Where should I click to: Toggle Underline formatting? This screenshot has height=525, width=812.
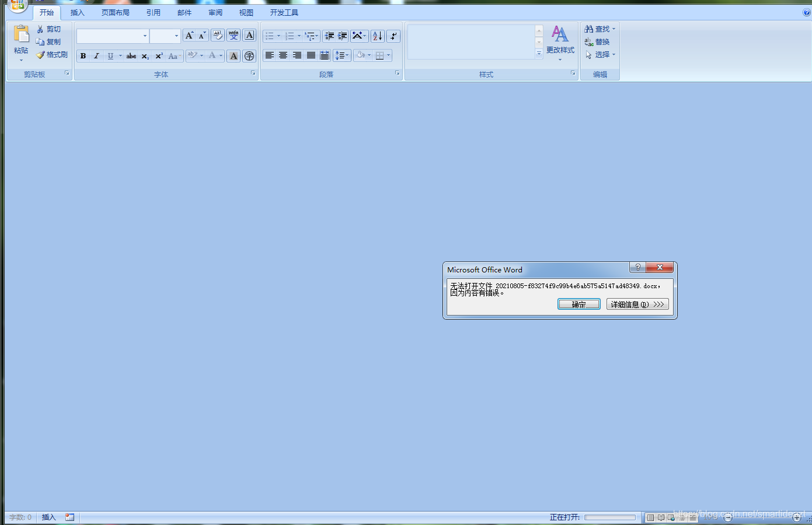tap(110, 56)
